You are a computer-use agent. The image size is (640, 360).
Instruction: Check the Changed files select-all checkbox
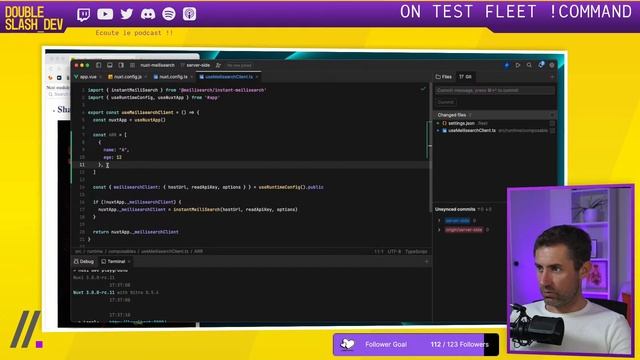click(x=552, y=115)
